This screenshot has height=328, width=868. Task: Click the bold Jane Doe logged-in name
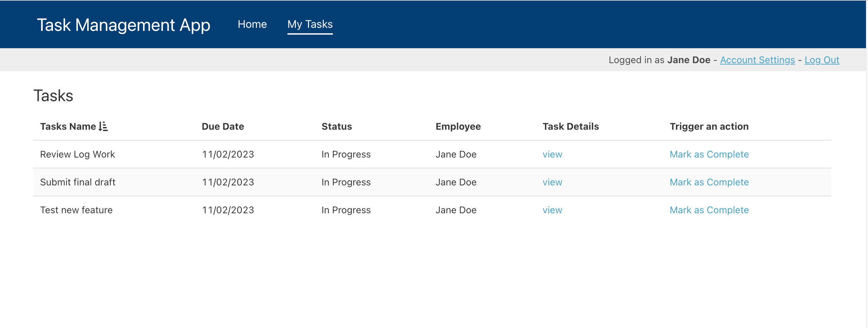[x=688, y=60]
